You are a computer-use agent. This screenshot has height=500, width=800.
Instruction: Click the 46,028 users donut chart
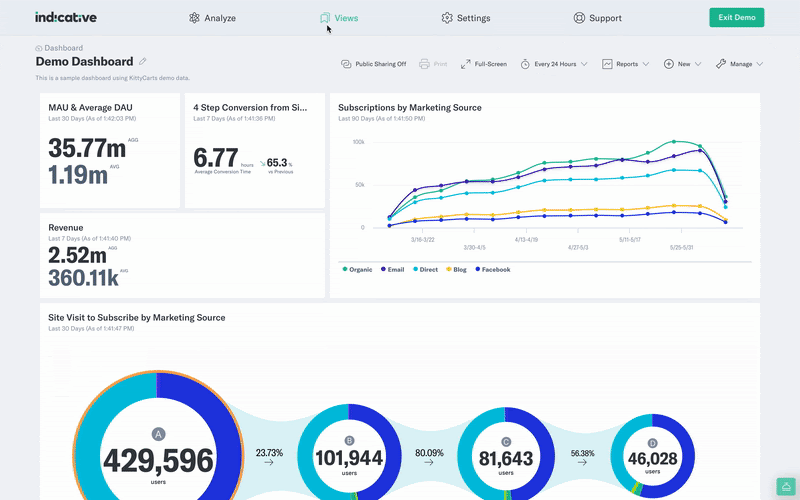(x=653, y=456)
